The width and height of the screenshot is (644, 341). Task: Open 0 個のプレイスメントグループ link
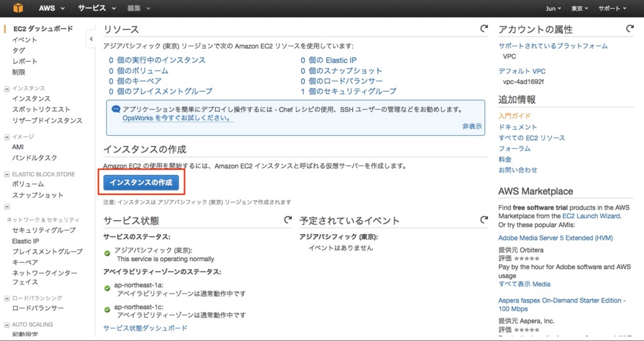(x=160, y=91)
